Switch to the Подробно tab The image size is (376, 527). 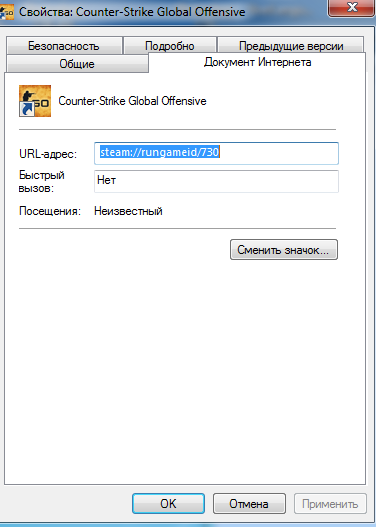(x=170, y=45)
